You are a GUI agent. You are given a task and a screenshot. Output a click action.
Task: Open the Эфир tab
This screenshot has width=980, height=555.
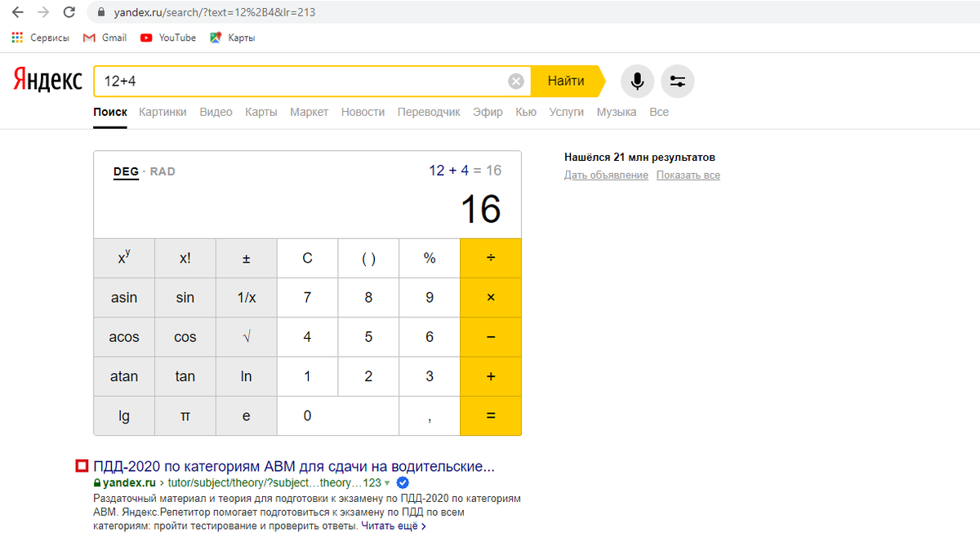click(488, 112)
